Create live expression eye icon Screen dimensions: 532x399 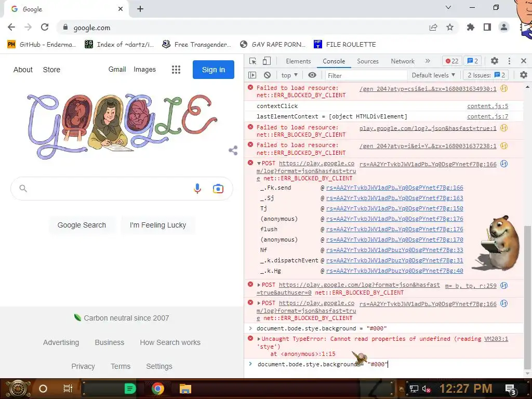[312, 75]
